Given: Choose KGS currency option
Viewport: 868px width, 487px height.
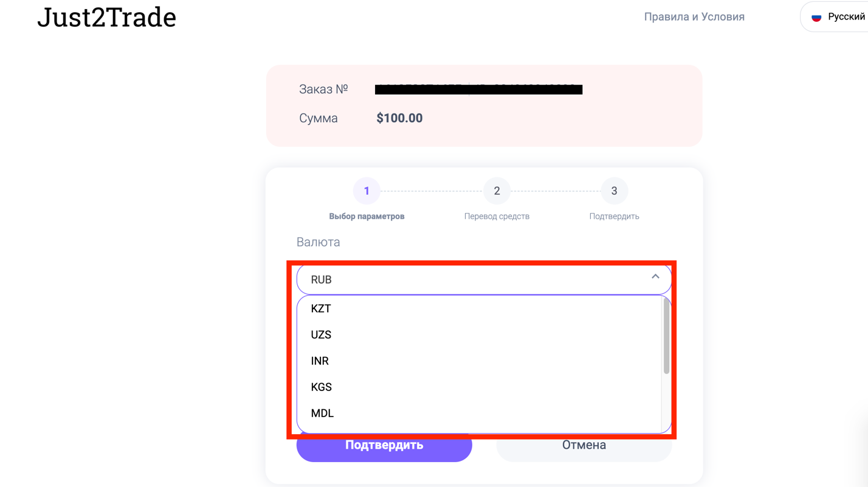Looking at the screenshot, I should 321,387.
